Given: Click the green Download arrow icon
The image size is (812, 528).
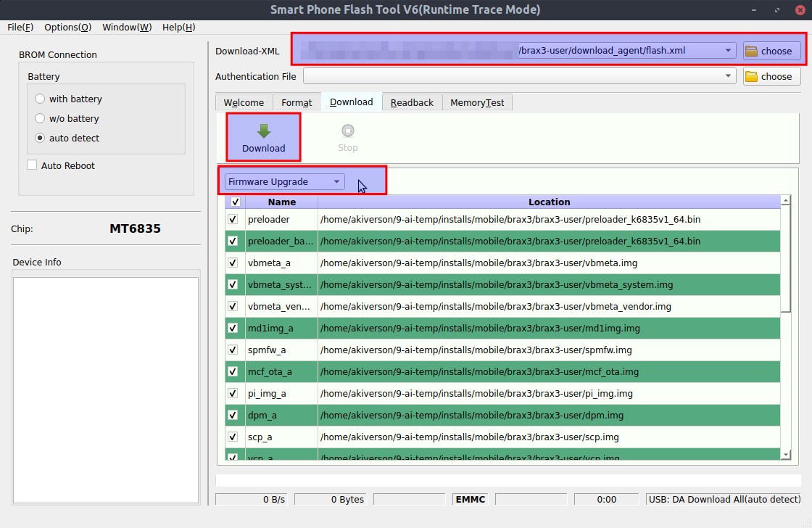Looking at the screenshot, I should [263, 131].
